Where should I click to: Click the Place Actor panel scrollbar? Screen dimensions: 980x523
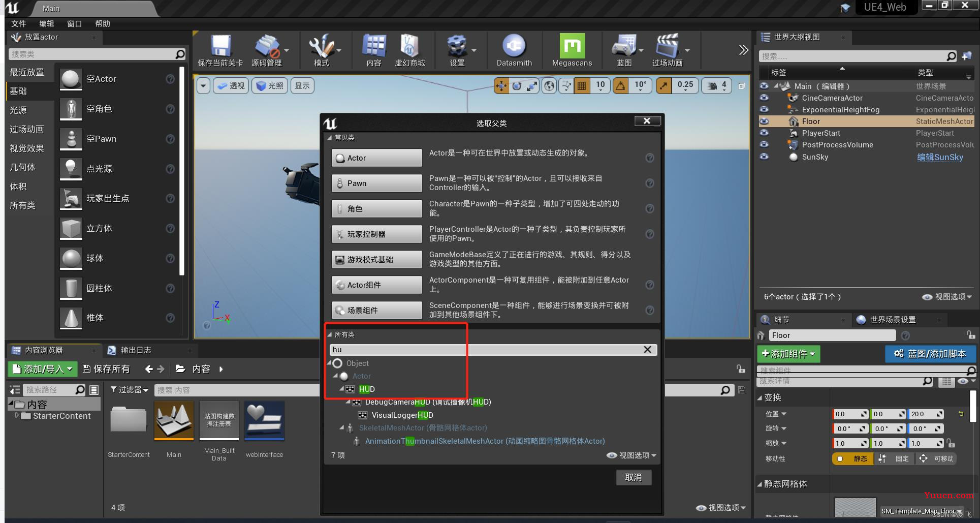182,170
